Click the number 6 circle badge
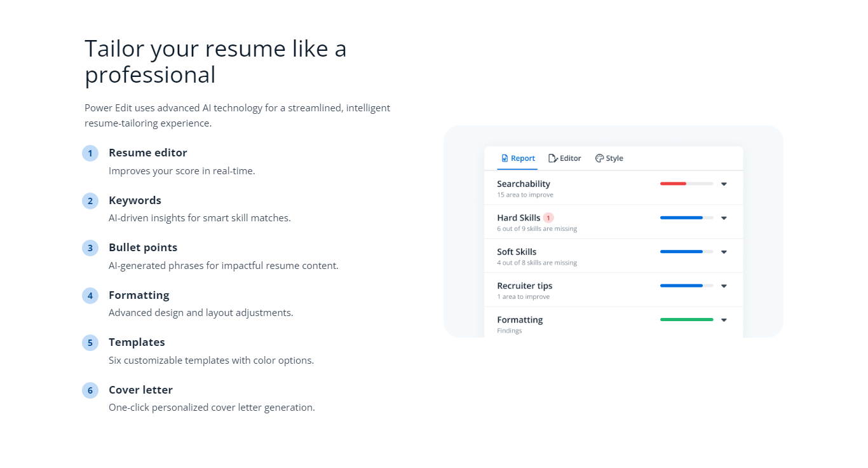 point(90,390)
